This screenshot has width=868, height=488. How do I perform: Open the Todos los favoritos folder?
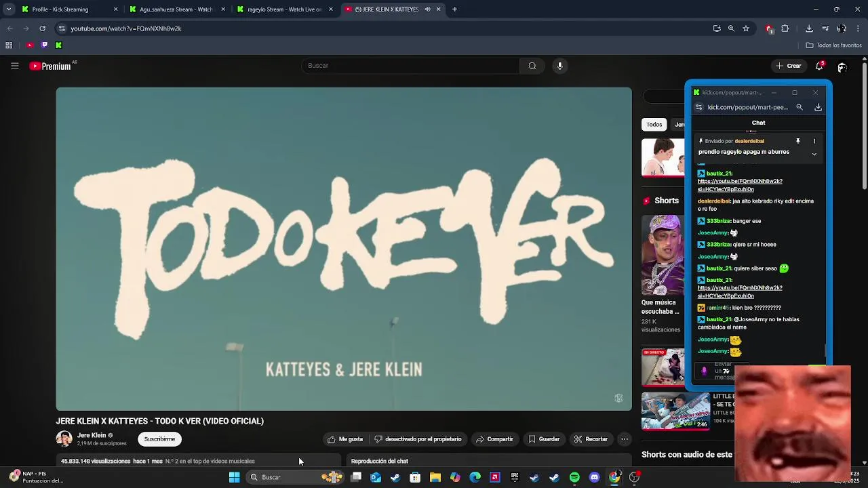833,45
